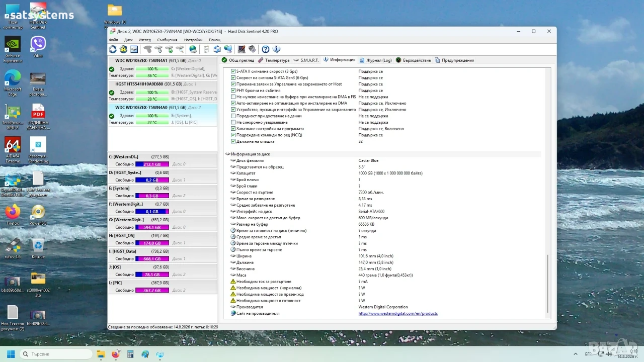Open the Помощ menu
This screenshot has height=362, width=644.
point(215,40)
